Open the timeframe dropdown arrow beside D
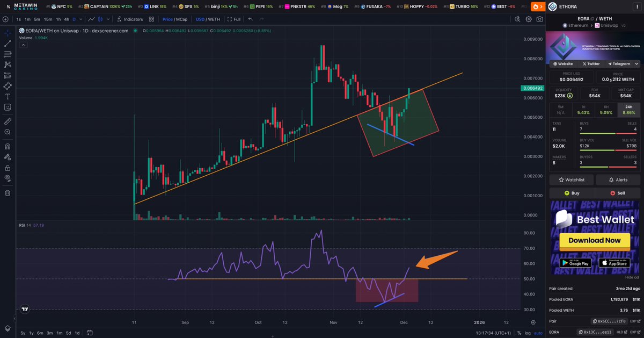Screen dimensions: 644x338 pos(82,19)
